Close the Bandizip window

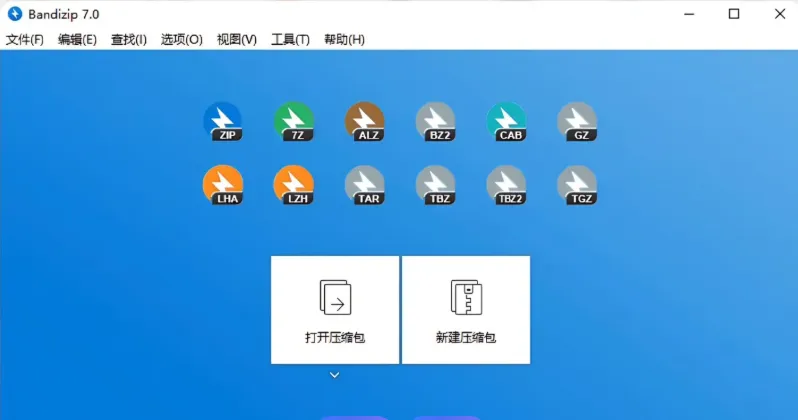click(x=780, y=14)
